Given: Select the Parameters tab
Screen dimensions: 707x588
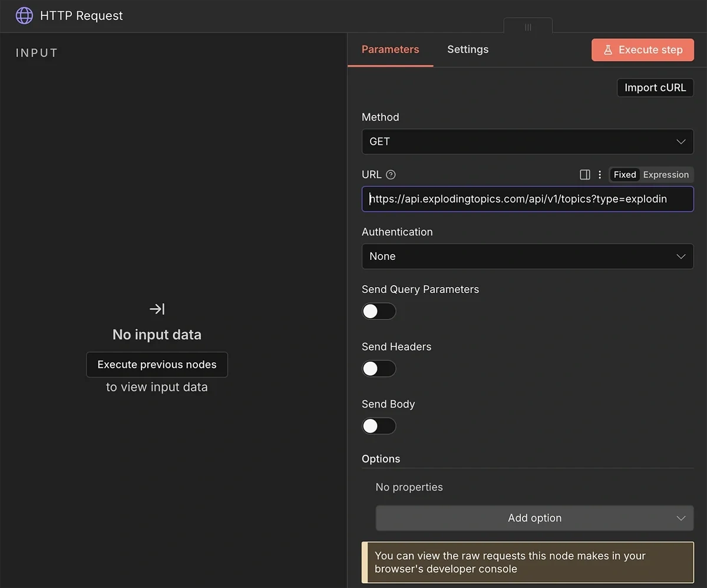Looking at the screenshot, I should tap(390, 49).
